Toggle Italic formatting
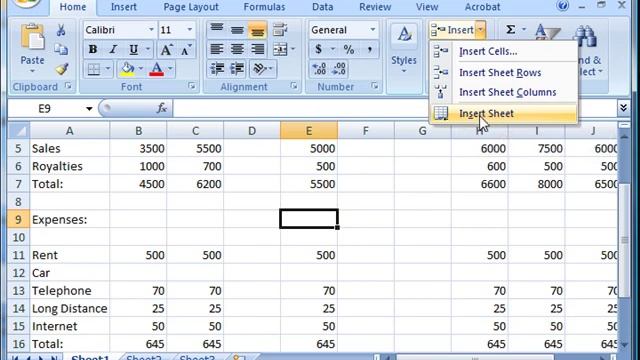Screen dimensions: 640x360 [113, 49]
